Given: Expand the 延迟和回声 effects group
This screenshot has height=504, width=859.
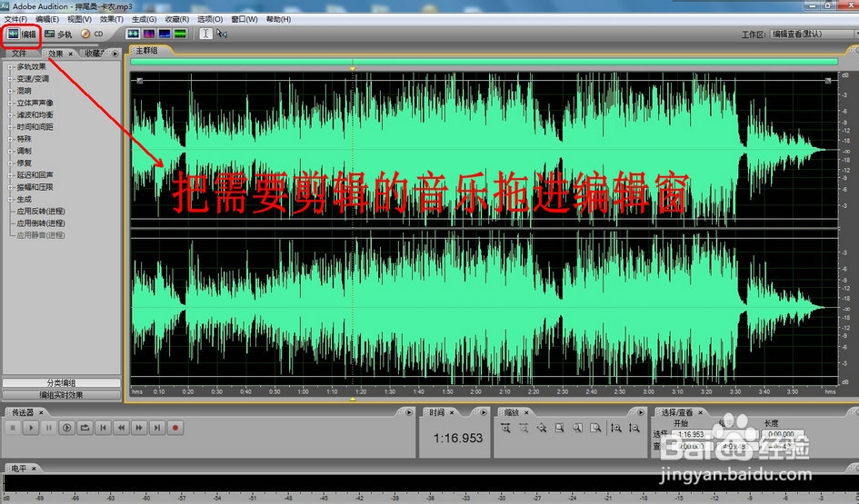Looking at the screenshot, I should [x=10, y=175].
